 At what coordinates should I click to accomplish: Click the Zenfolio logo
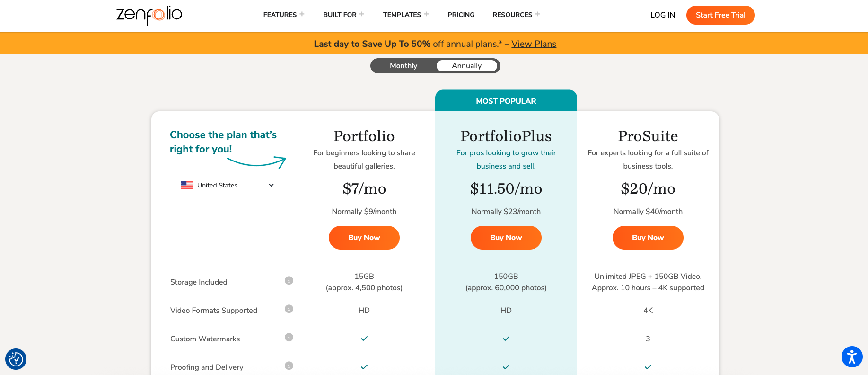[x=149, y=15]
